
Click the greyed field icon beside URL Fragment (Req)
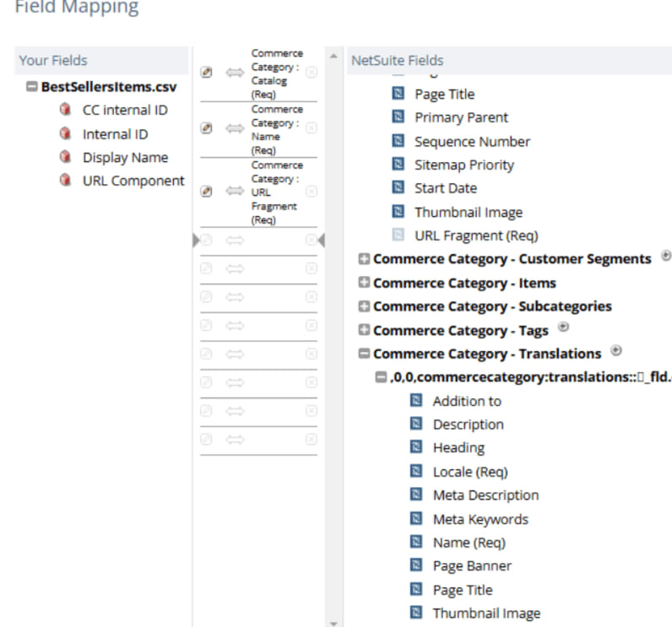398,235
